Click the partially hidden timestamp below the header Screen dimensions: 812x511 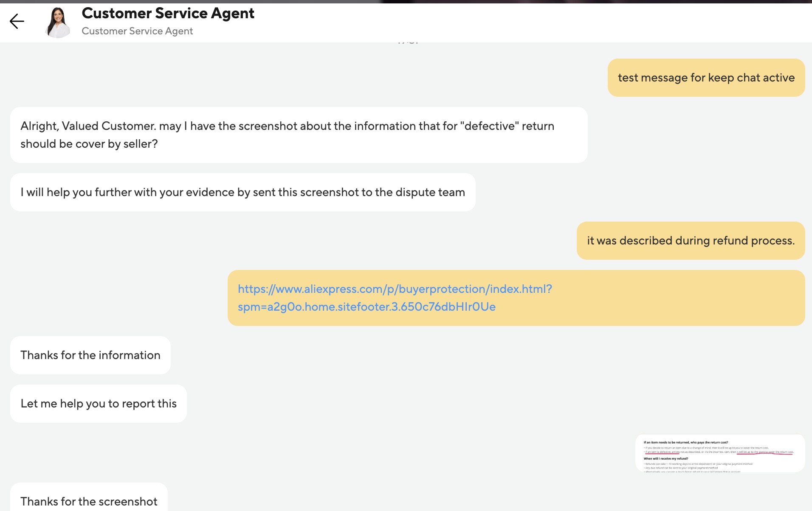pos(408,42)
